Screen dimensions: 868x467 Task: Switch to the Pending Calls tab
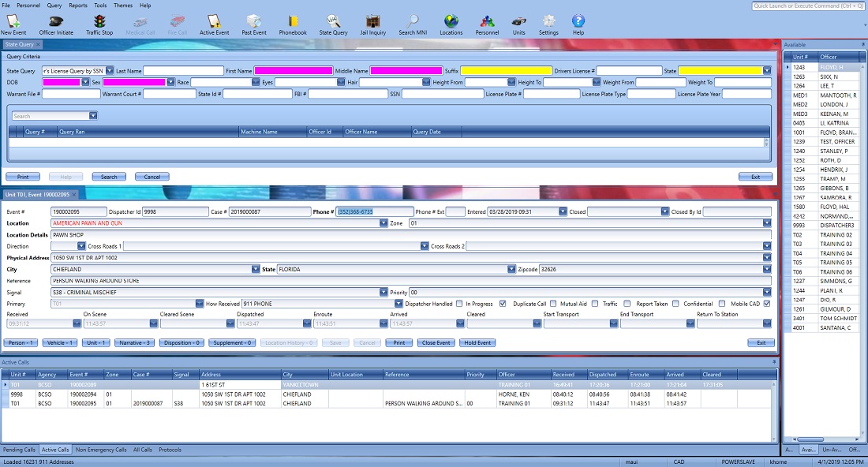(19, 450)
